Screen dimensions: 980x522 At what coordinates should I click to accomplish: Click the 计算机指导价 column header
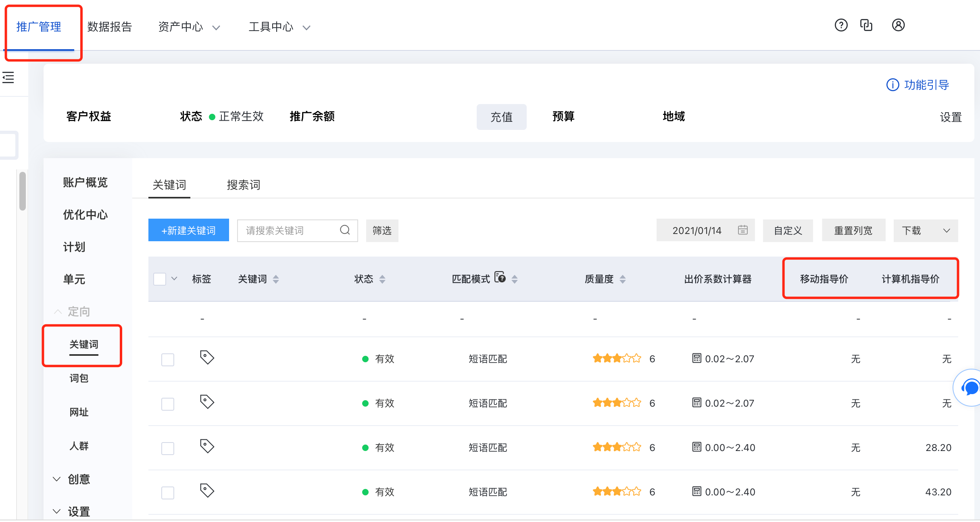(911, 279)
